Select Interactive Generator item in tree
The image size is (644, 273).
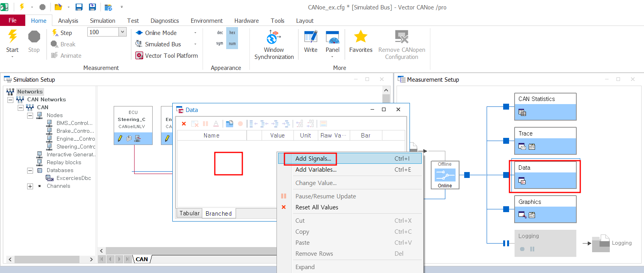point(71,154)
